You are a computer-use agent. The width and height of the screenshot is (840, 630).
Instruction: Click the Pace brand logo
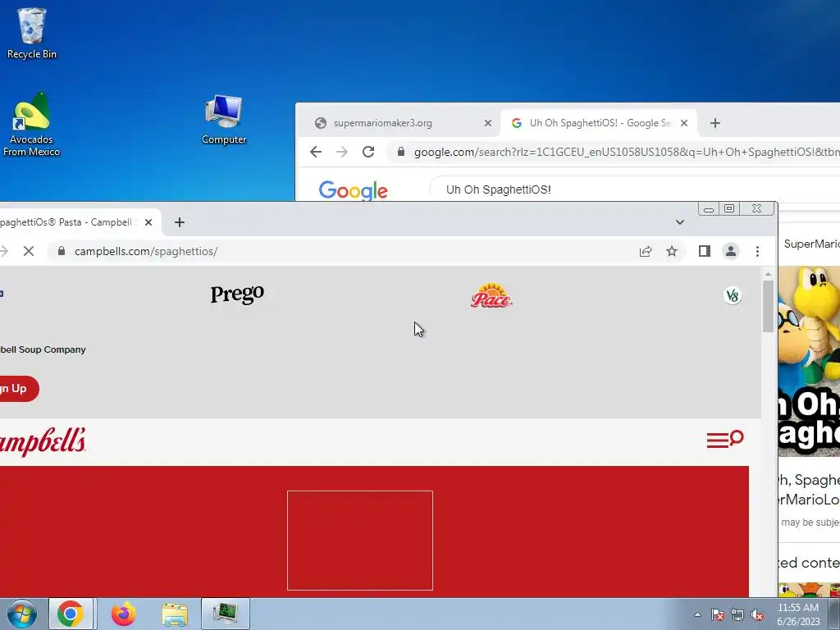pos(491,295)
